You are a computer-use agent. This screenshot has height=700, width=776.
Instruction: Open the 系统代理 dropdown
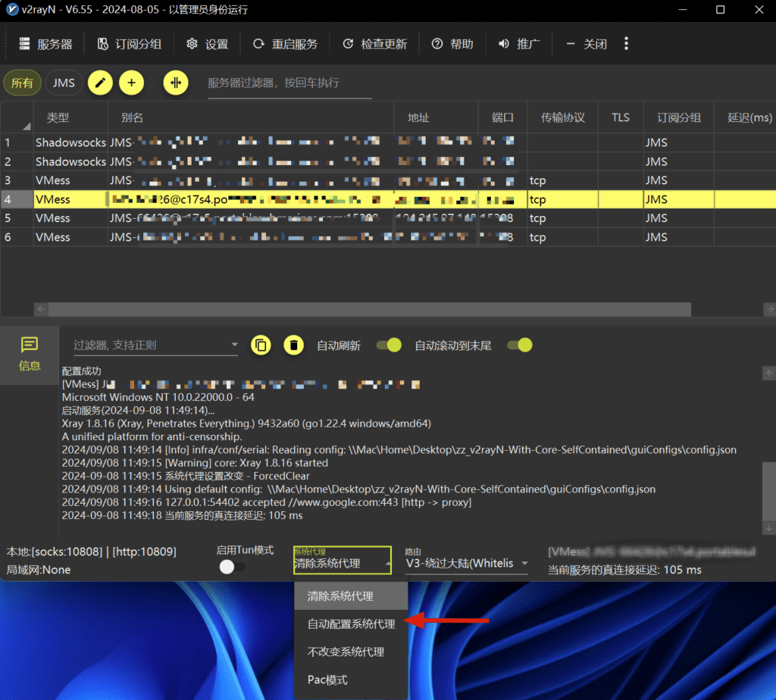pyautogui.click(x=343, y=560)
